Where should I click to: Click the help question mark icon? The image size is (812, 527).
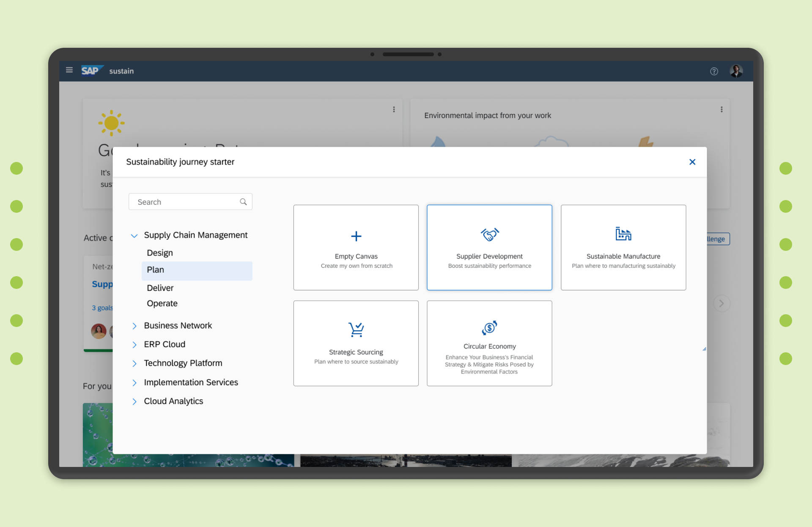[x=714, y=71]
